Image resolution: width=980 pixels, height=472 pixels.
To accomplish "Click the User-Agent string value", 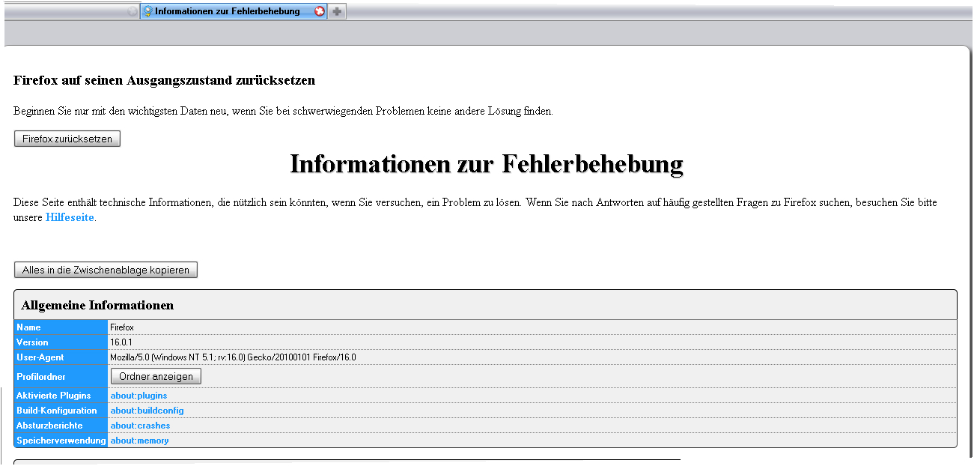I will (x=233, y=357).
